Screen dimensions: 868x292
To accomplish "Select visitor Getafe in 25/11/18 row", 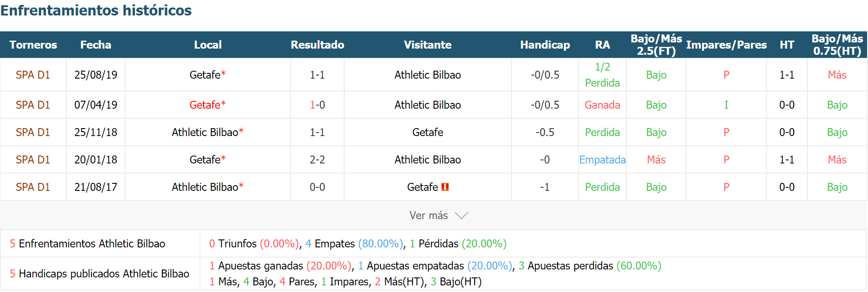I will point(427,132).
